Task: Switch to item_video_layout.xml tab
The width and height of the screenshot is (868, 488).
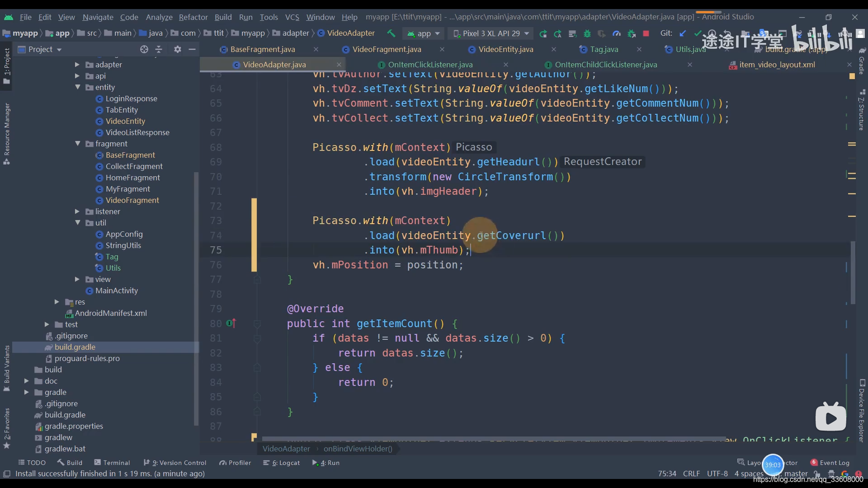Action: click(x=777, y=65)
